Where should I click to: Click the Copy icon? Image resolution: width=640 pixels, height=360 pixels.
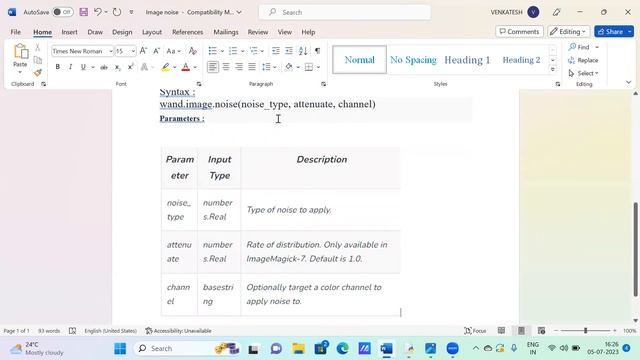[38, 60]
